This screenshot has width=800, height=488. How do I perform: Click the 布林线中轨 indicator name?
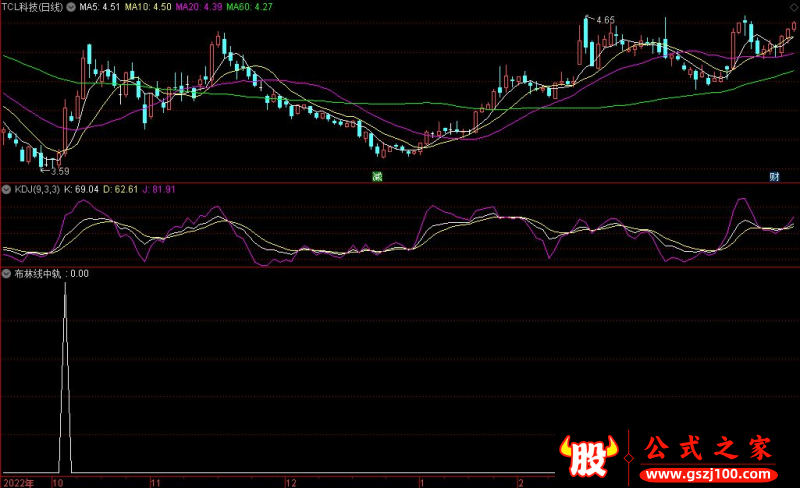(x=36, y=273)
